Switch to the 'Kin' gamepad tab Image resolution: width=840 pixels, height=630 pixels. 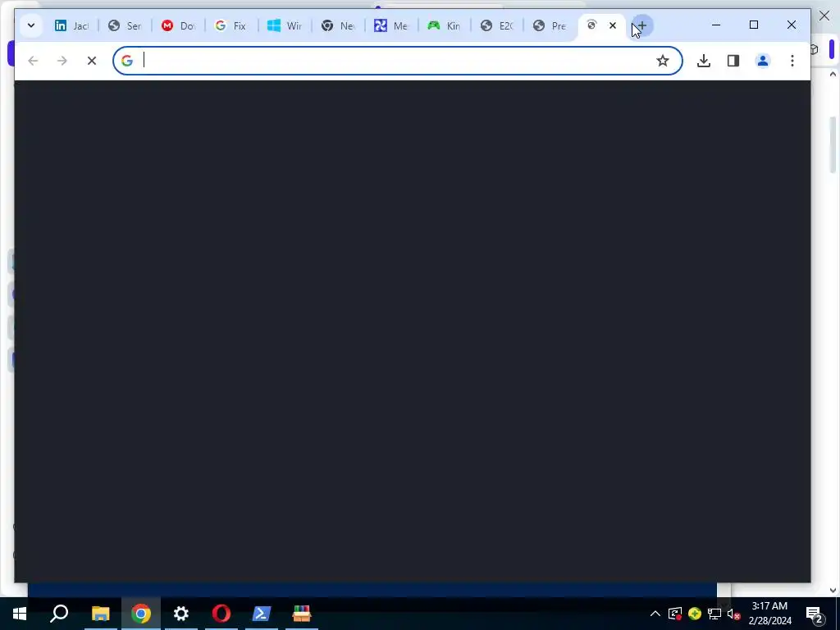pyautogui.click(x=444, y=25)
